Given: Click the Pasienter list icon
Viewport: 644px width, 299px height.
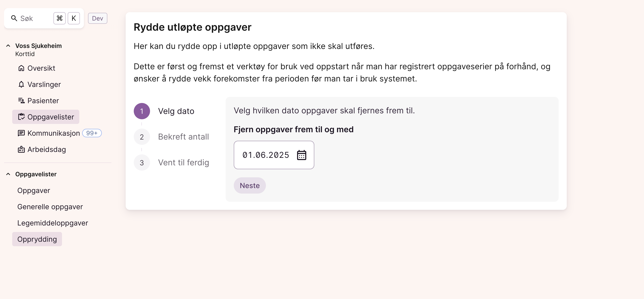Looking at the screenshot, I should 21,101.
